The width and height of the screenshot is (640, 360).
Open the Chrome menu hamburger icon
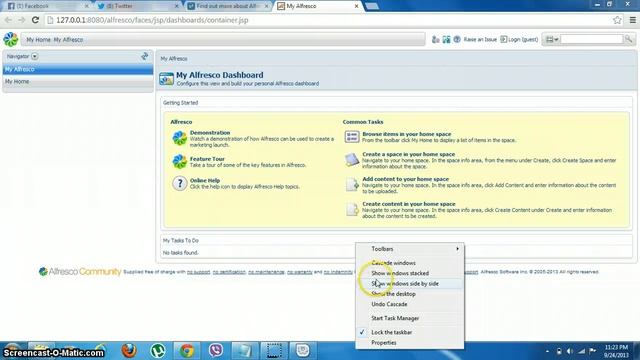pos(633,20)
